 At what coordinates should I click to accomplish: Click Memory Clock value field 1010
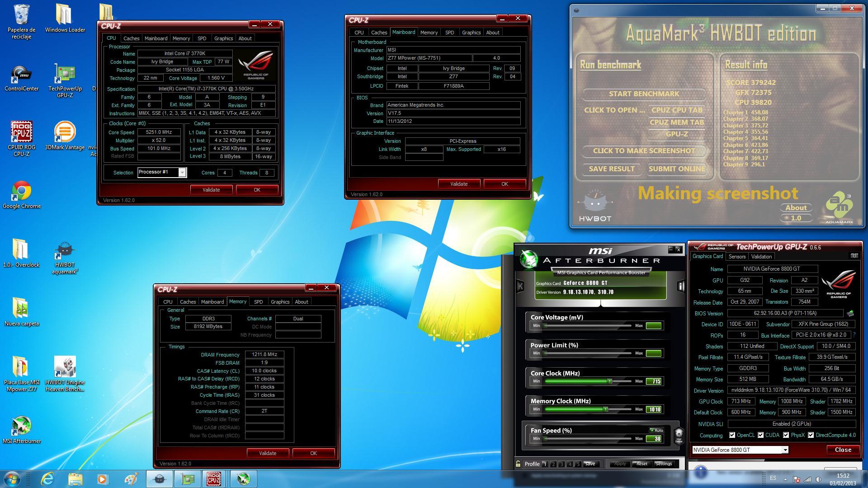click(x=654, y=409)
